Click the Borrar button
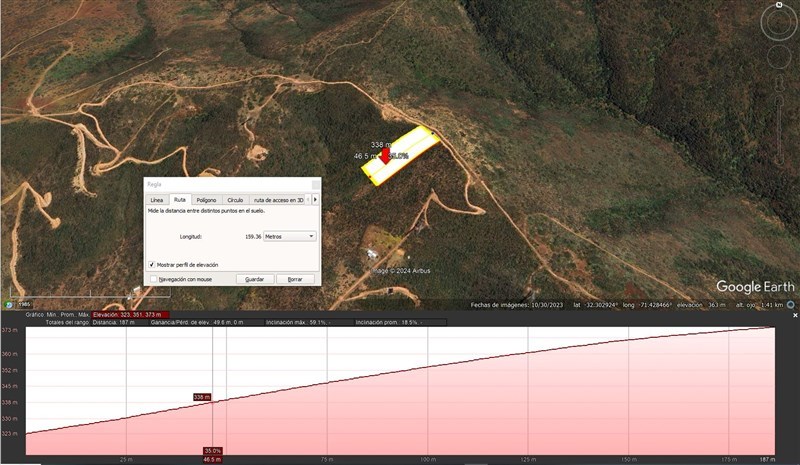Viewport: 800px width, 465px height. click(294, 279)
